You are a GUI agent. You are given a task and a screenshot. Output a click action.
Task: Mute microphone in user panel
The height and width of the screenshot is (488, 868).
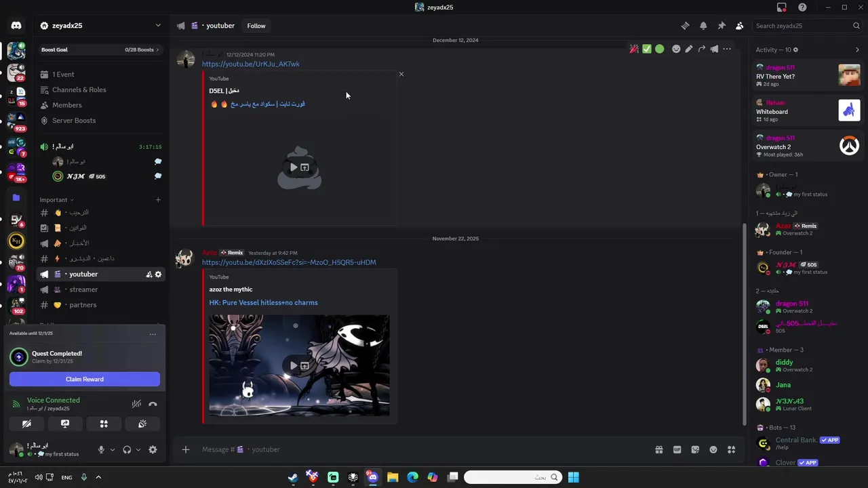coord(101,449)
